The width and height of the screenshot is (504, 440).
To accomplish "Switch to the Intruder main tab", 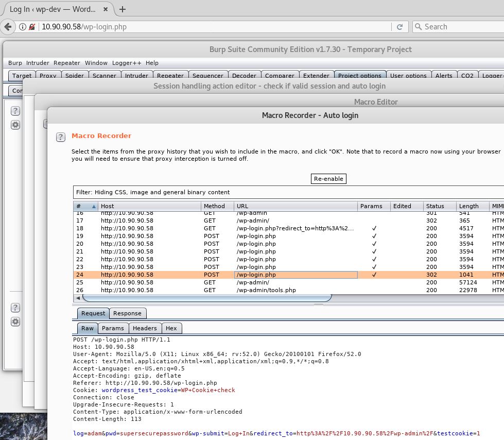I will (136, 75).
